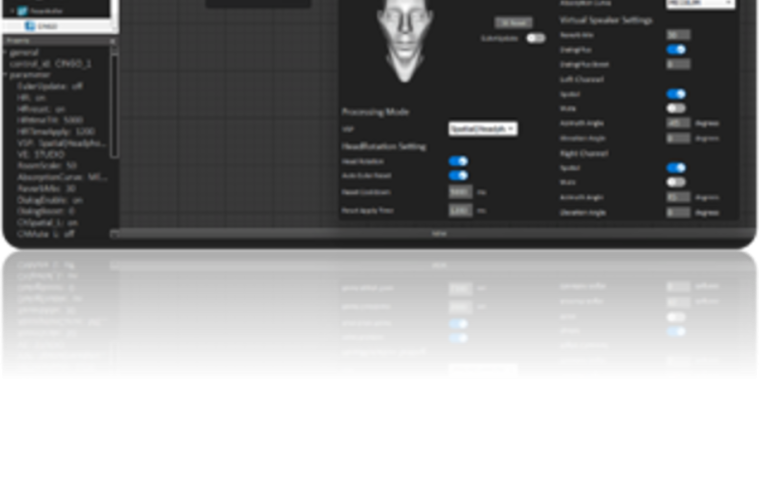The width and height of the screenshot is (759, 500).
Task: Open the VSP processing mode dropdown
Action: (x=482, y=129)
